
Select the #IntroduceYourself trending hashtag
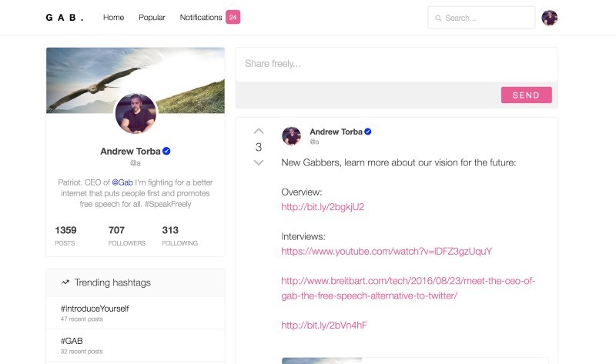(x=95, y=309)
